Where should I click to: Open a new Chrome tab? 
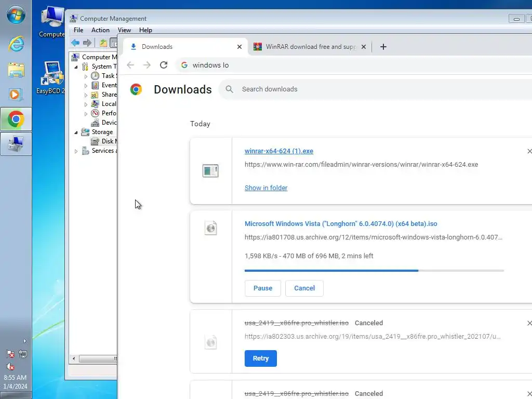point(383,47)
